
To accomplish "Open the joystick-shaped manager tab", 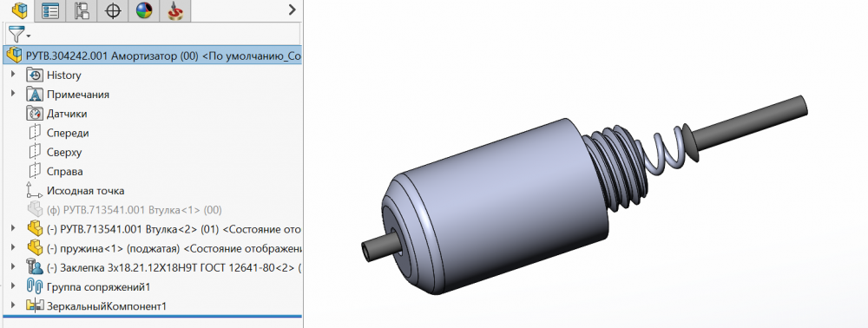I will pyautogui.click(x=175, y=10).
